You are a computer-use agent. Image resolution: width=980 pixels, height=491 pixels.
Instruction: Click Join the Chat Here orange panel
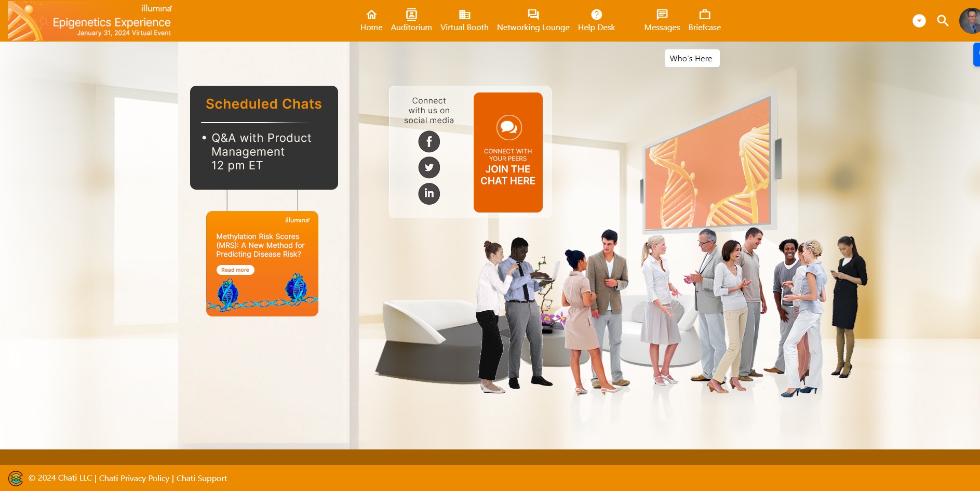tap(508, 152)
